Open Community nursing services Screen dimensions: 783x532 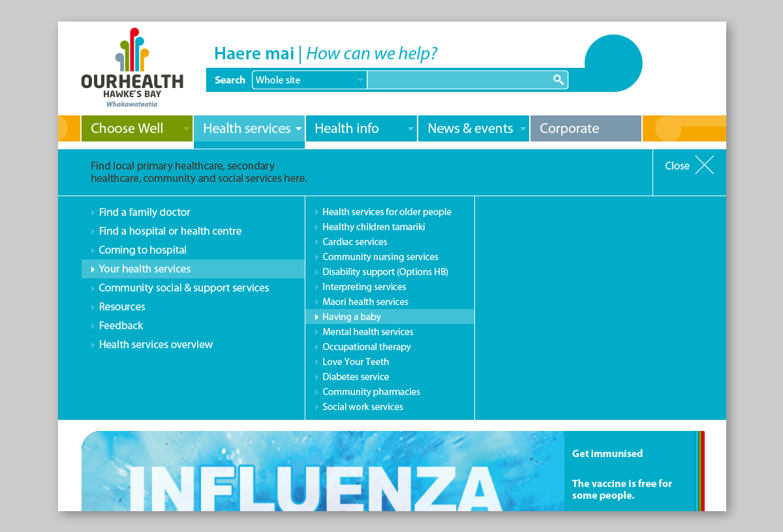(x=380, y=257)
